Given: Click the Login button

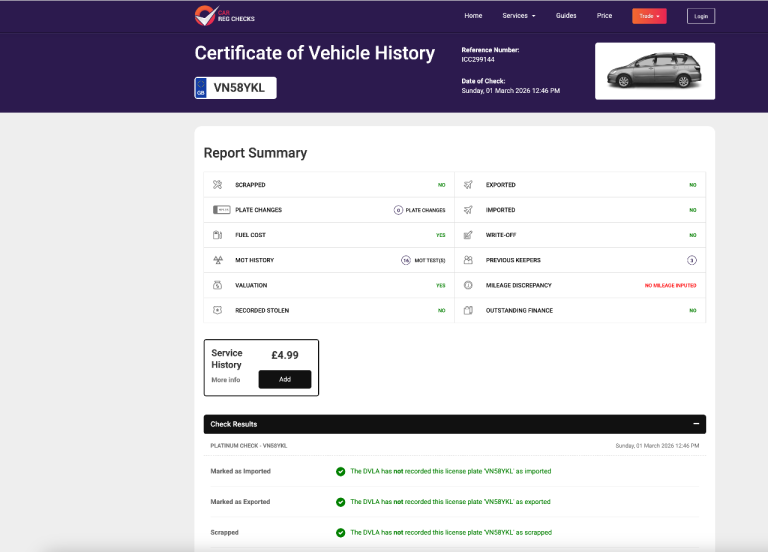Looking at the screenshot, I should [x=701, y=16].
